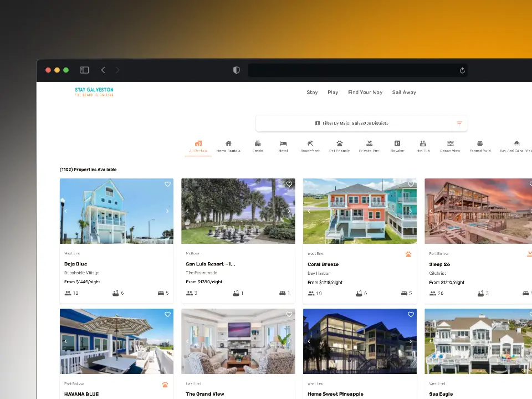This screenshot has width=532, height=399.
Task: Open the HAVANA BLUE listing title
Action: pyautogui.click(x=81, y=394)
